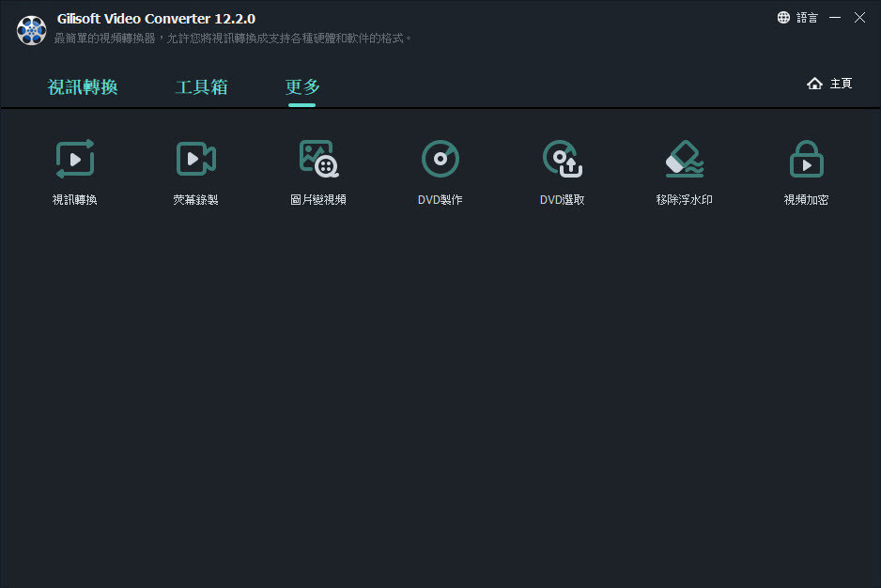This screenshot has width=881, height=588.
Task: Click the 移除浮水印 text label
Action: [685, 200]
